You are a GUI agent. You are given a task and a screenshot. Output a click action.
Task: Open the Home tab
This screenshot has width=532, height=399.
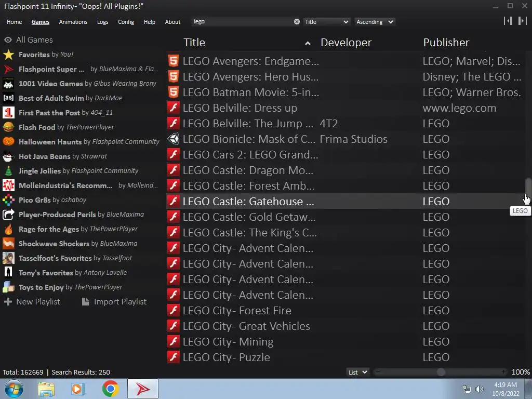14,22
